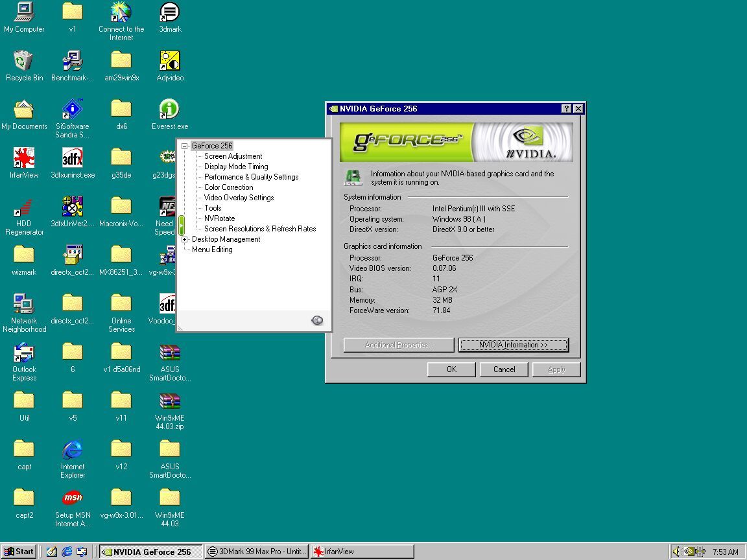
Task: Select the ForceWare version value 71.84
Action: 441,310
